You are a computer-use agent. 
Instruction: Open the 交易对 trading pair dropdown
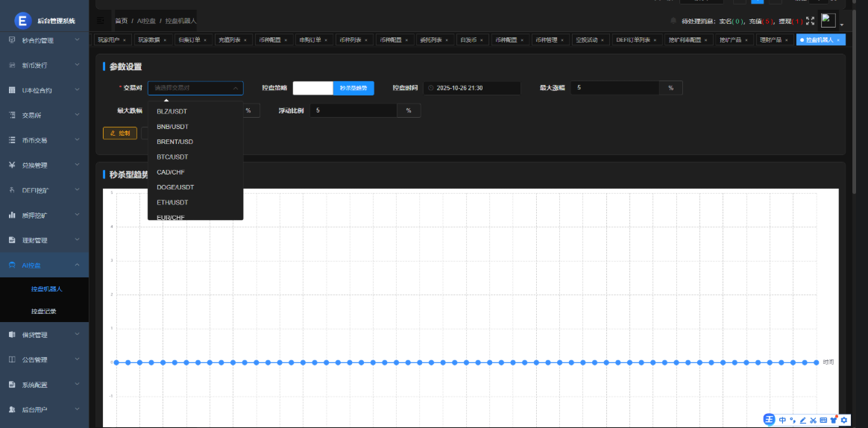195,88
